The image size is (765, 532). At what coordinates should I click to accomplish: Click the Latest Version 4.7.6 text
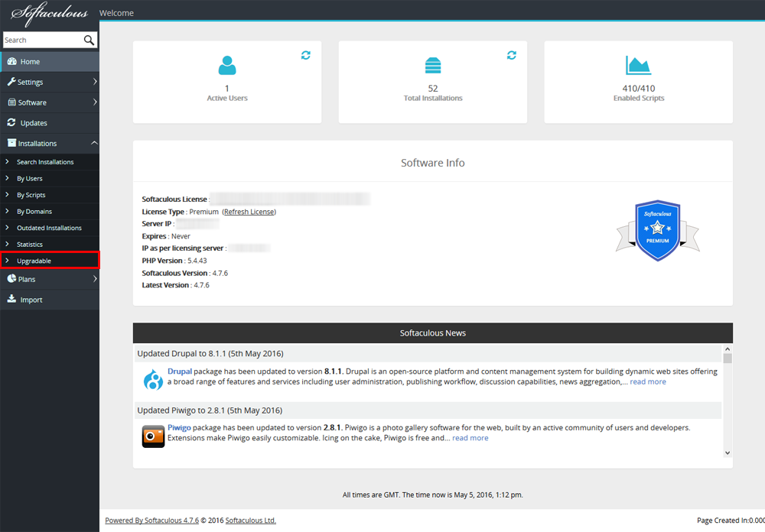click(176, 285)
